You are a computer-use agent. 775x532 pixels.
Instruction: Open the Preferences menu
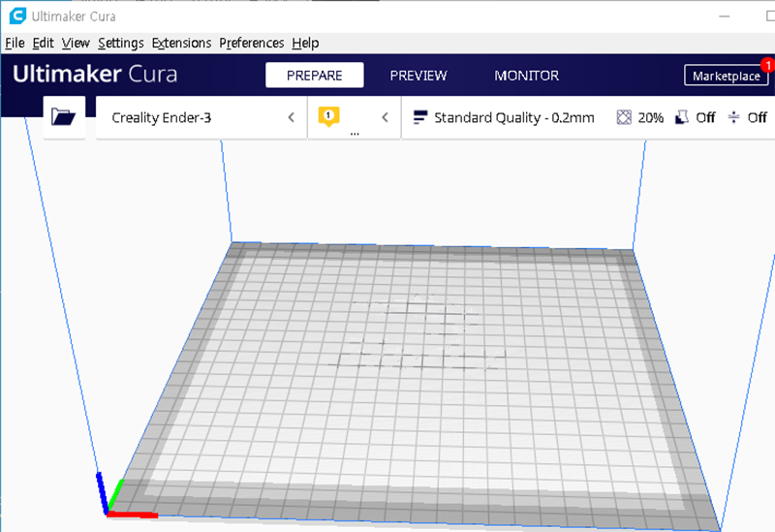tap(252, 44)
